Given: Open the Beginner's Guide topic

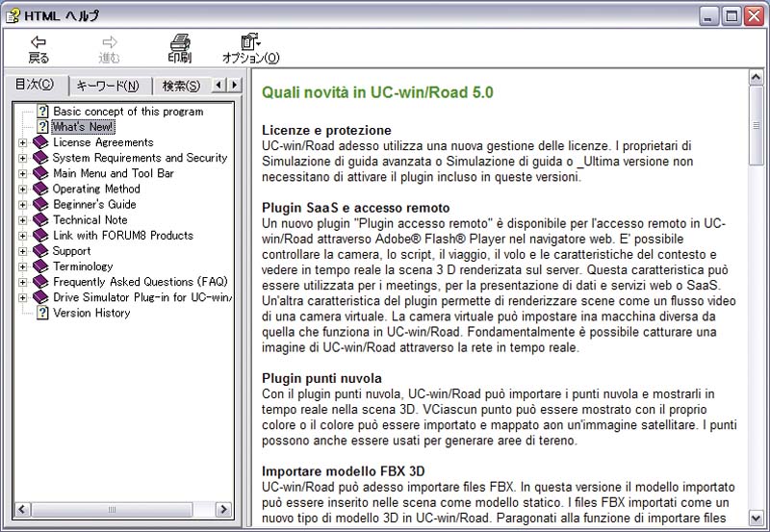Looking at the screenshot, I should coord(94,204).
